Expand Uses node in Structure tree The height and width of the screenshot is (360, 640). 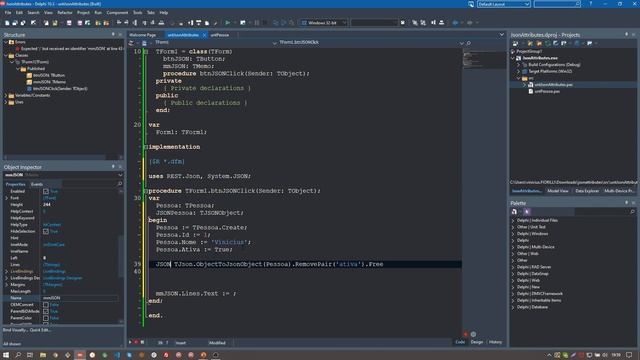click(x=6, y=102)
